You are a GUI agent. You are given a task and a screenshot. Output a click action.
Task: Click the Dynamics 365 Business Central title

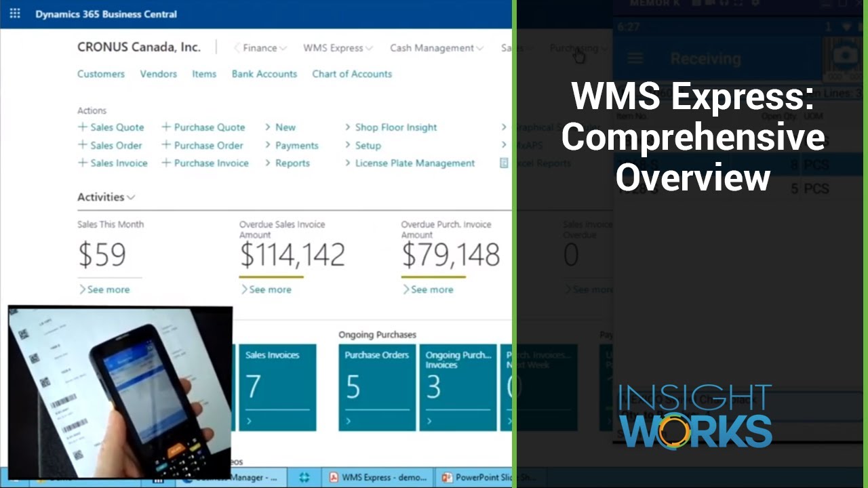[106, 14]
